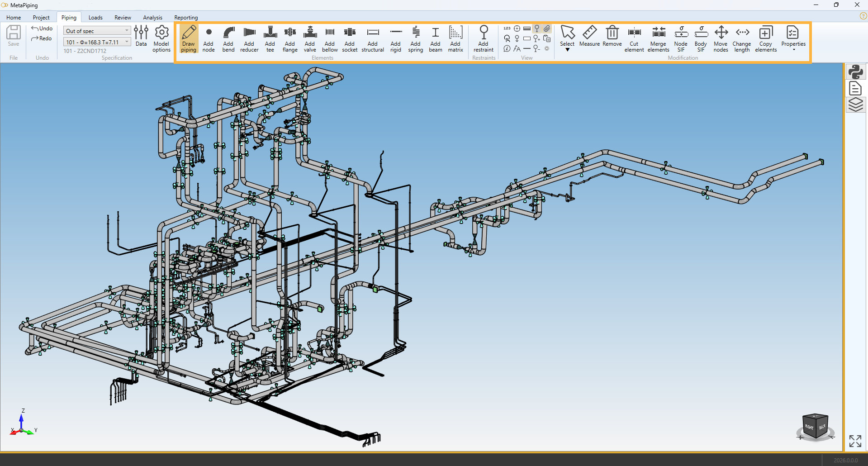This screenshot has width=868, height=466.
Task: Switch to the Loads tab
Action: tap(95, 18)
